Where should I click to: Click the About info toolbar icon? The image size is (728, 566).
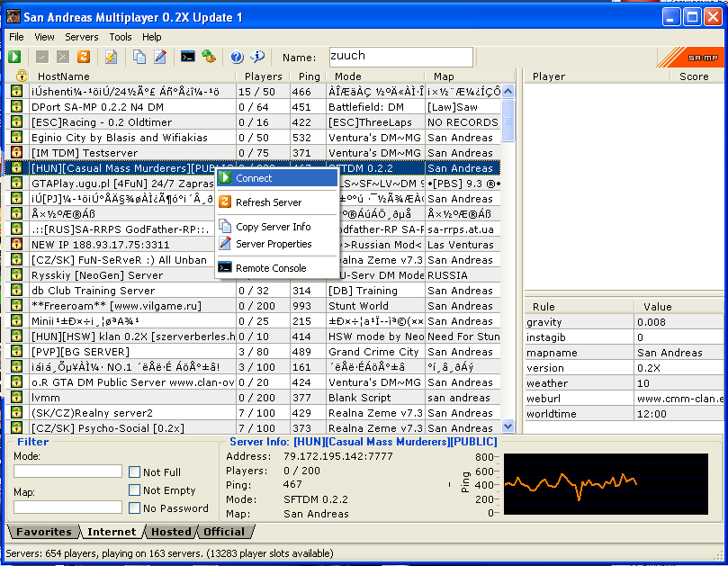tap(257, 57)
